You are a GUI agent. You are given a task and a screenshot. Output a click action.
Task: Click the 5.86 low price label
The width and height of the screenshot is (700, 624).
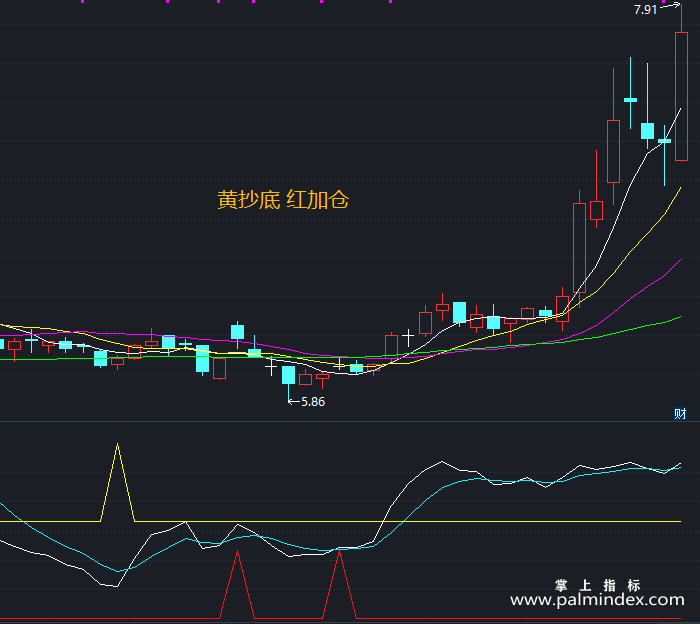[x=313, y=402]
